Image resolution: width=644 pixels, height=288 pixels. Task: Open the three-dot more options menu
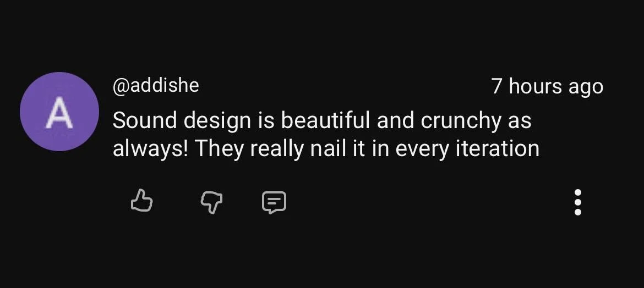pos(578,202)
